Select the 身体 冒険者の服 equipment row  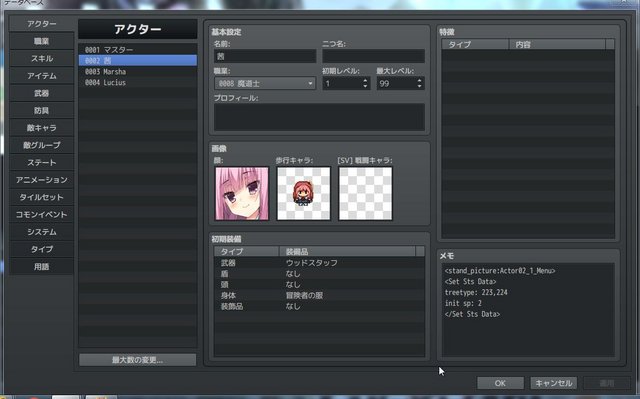(x=319, y=295)
